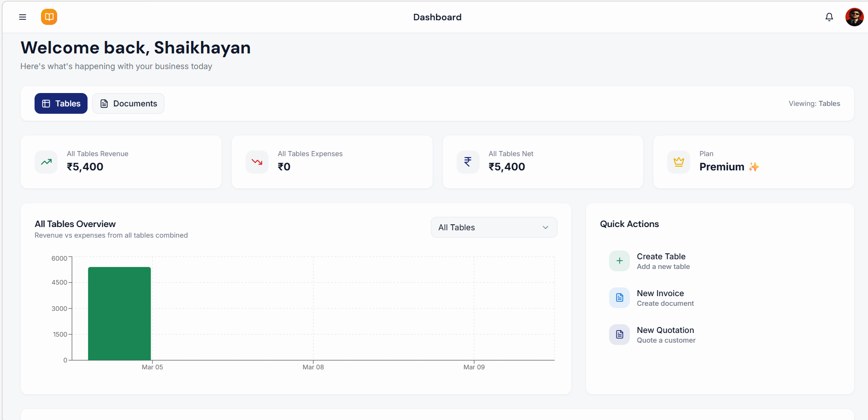Click the revenue trend icon on All Tables Revenue card
This screenshot has width=868, height=420.
46,162
